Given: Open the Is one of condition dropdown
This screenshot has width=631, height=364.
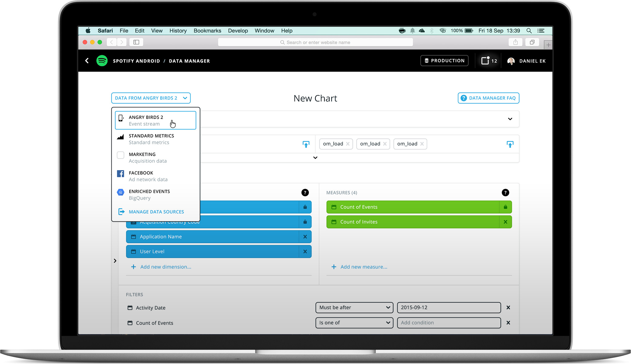Looking at the screenshot, I should pos(354,323).
